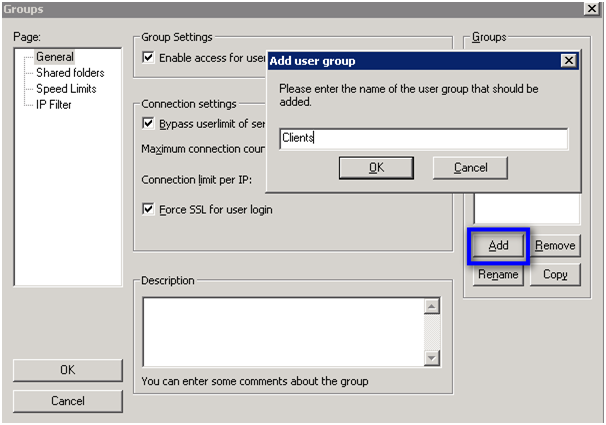Confirm the new group with OK in Add user group
Screen dimensions: 606x425
[376, 167]
